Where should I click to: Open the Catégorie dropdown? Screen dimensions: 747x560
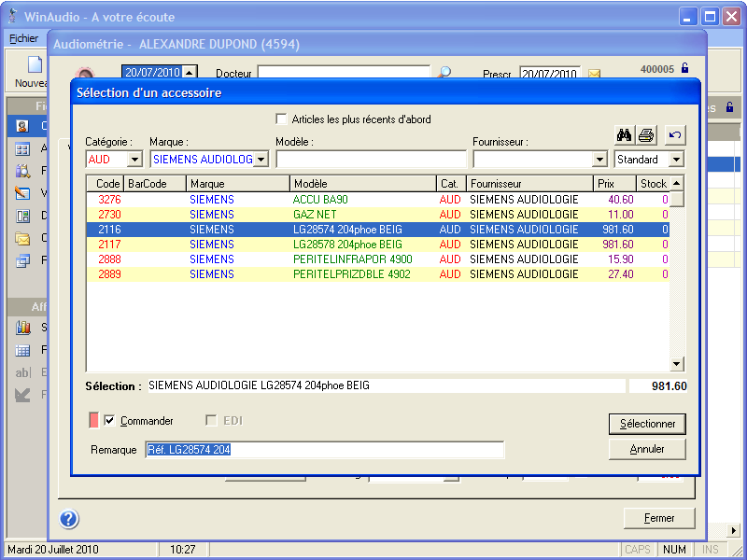click(x=134, y=160)
